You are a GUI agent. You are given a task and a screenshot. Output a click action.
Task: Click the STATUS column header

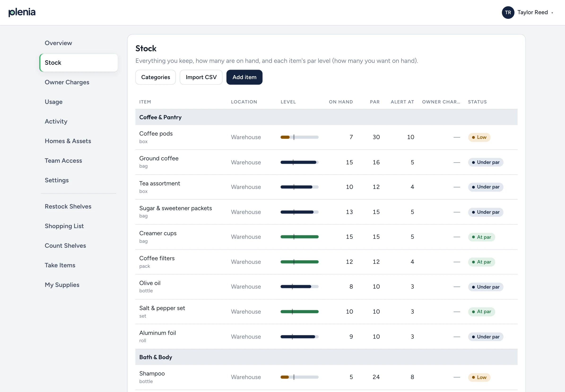[x=477, y=102]
